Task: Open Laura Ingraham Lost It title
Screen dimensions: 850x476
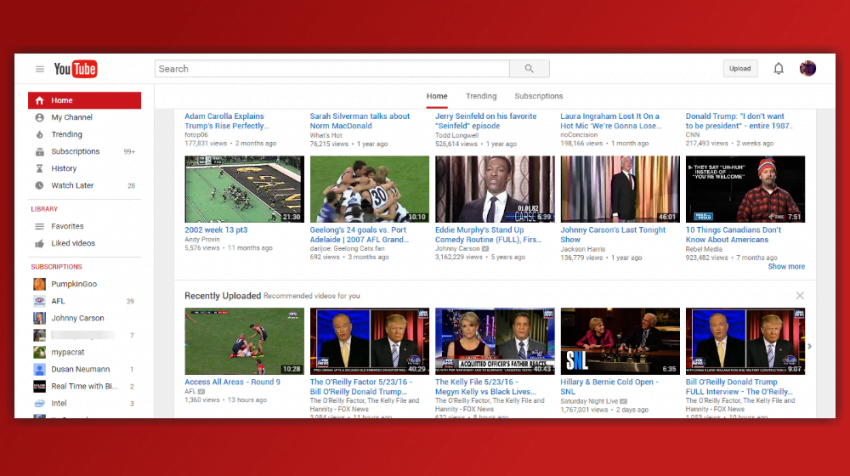Action: click(x=611, y=121)
